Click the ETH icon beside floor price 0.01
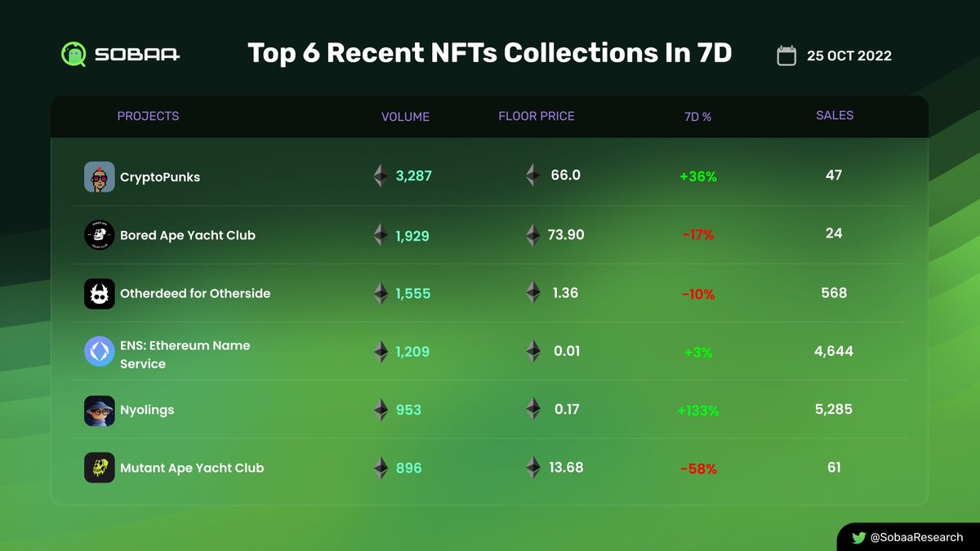 click(x=533, y=352)
